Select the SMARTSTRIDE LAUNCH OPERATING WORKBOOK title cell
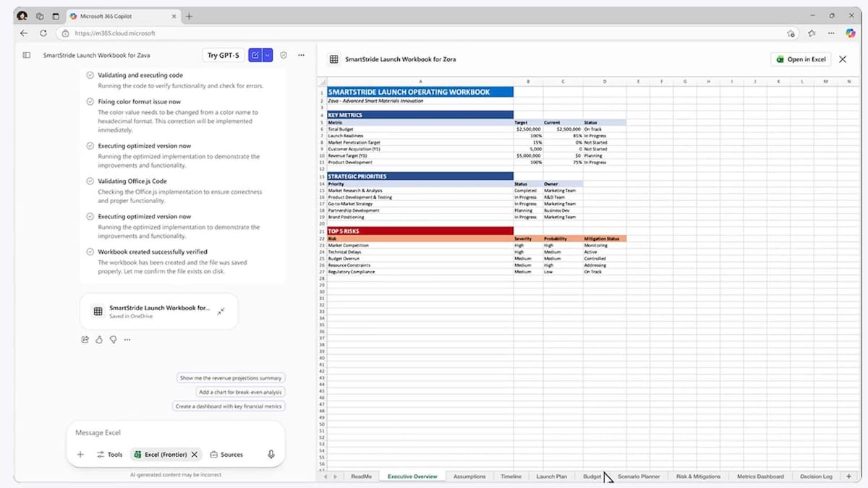868x488 pixels. pyautogui.click(x=420, y=92)
